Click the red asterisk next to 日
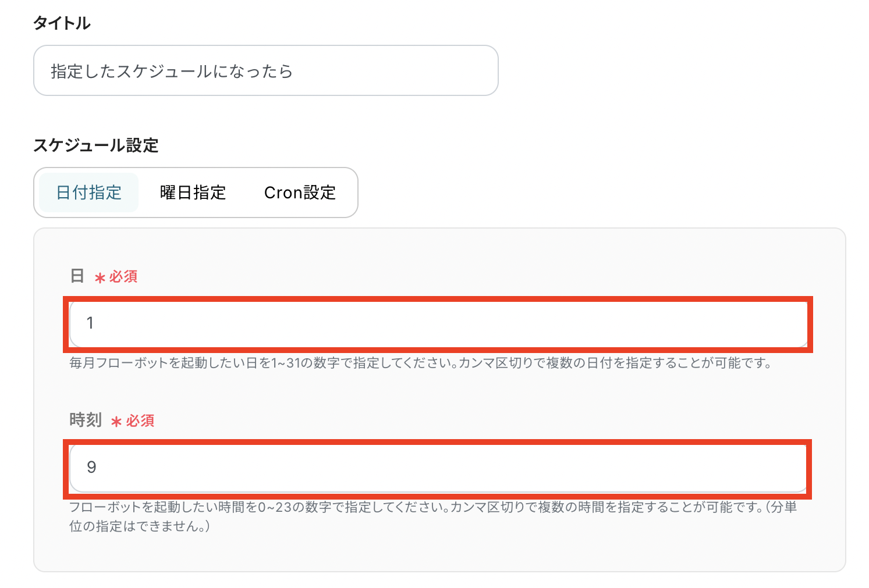This screenshot has width=869, height=588. pos(100,278)
